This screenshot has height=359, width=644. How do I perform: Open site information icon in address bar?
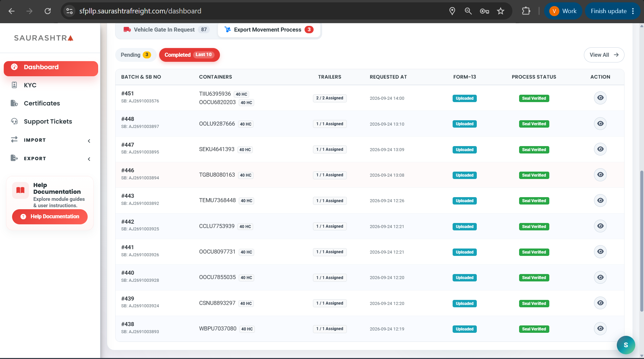point(70,11)
